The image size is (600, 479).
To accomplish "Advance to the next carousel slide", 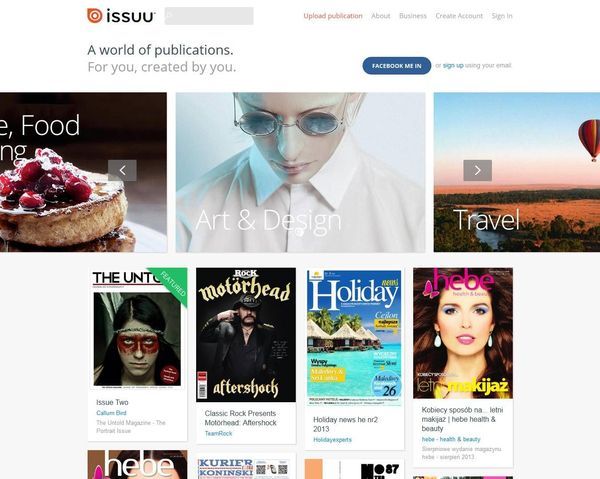I will tap(478, 170).
